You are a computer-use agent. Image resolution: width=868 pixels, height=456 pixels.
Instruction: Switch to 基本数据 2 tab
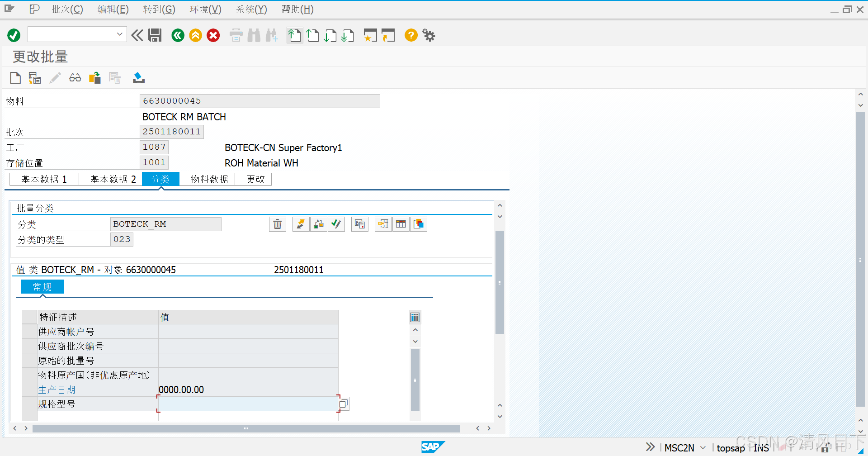click(111, 179)
